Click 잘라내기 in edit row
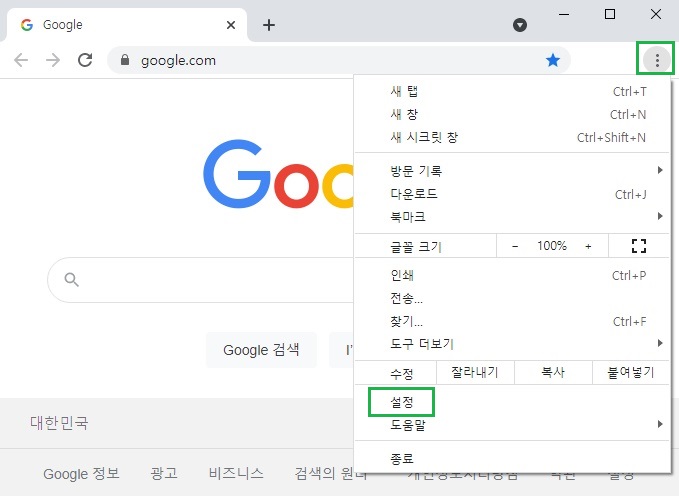The width and height of the screenshot is (679, 496). (475, 372)
